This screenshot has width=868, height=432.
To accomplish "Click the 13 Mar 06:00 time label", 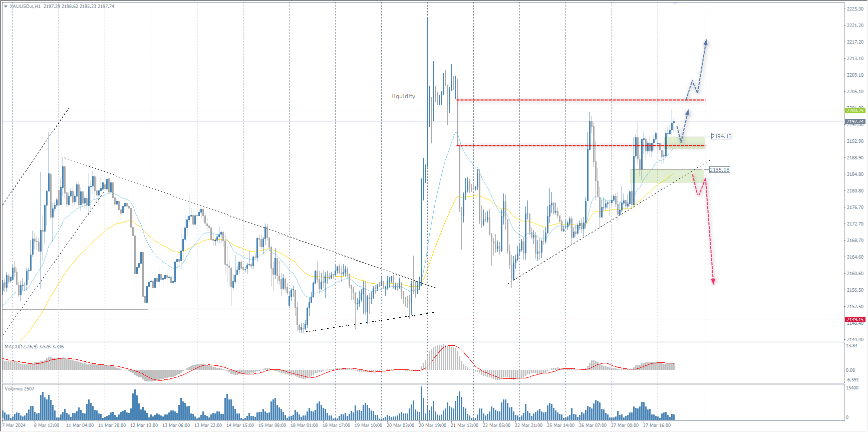I will click(176, 425).
